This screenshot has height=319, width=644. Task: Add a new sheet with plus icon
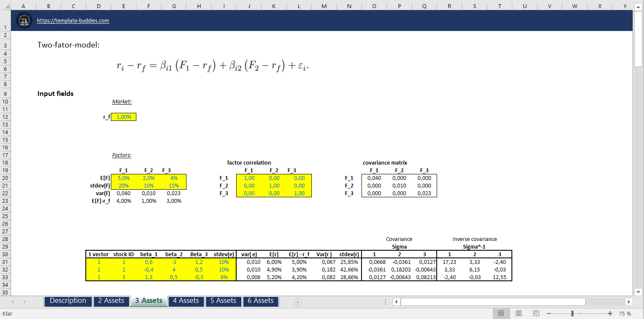(298, 302)
